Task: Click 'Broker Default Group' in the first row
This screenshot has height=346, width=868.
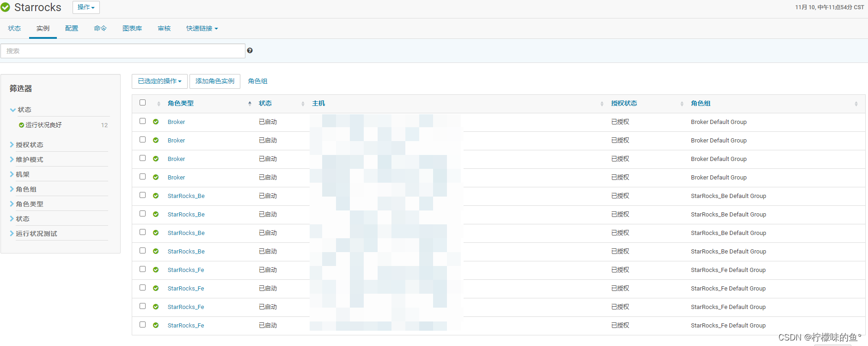Action: tap(719, 122)
